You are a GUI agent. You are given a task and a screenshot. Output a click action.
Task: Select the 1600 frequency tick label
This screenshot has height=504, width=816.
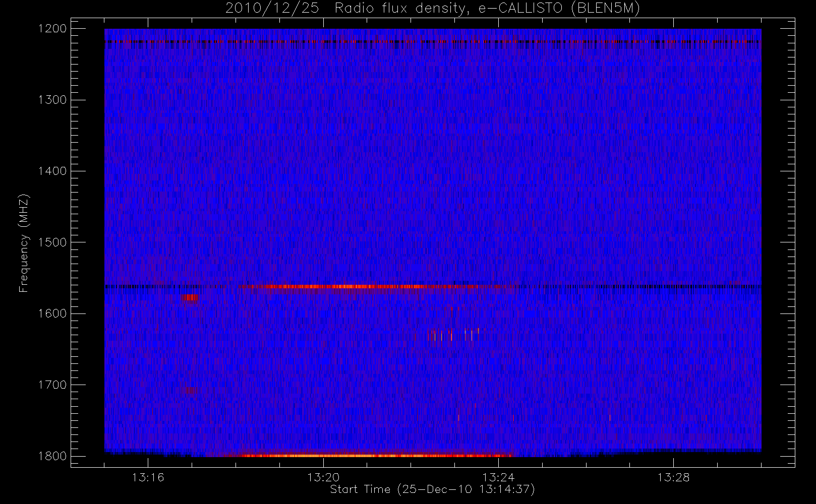[x=52, y=313]
